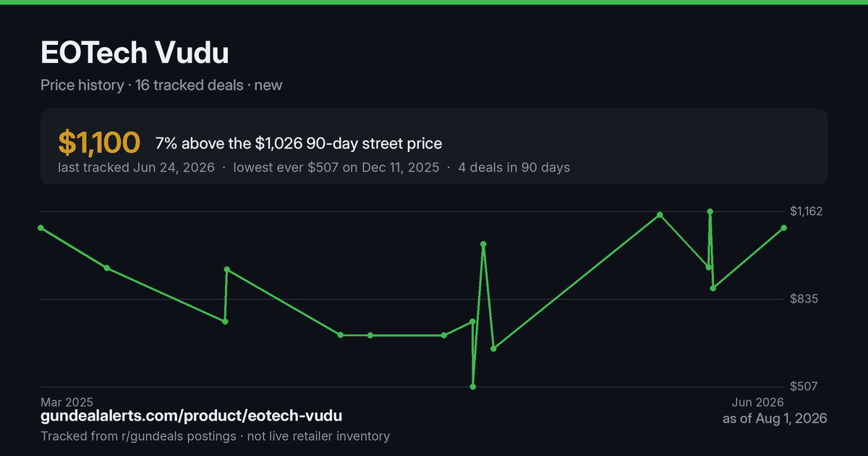
Task: Click the $835 y-axis label
Action: [805, 299]
